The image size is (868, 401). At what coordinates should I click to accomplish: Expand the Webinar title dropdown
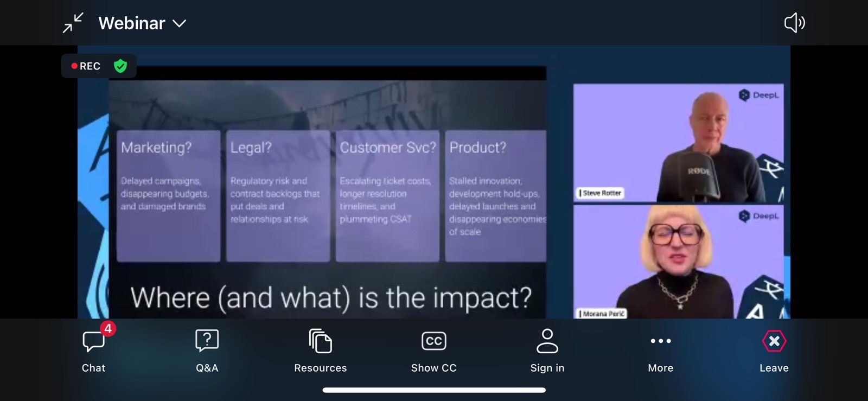pyautogui.click(x=132, y=23)
